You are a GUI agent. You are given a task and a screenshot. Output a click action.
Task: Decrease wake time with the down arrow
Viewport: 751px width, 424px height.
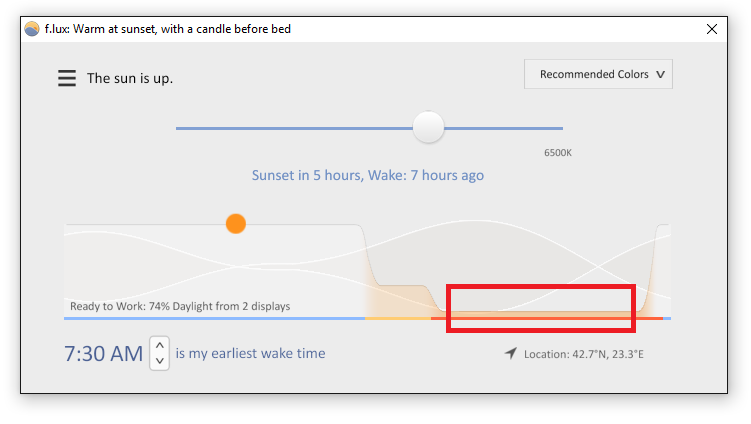pos(159,361)
